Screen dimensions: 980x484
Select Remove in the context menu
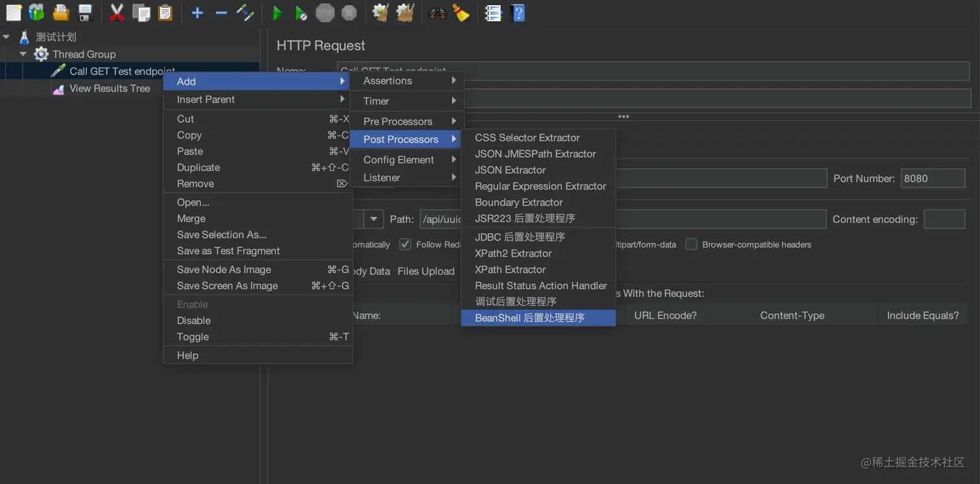pos(257,183)
